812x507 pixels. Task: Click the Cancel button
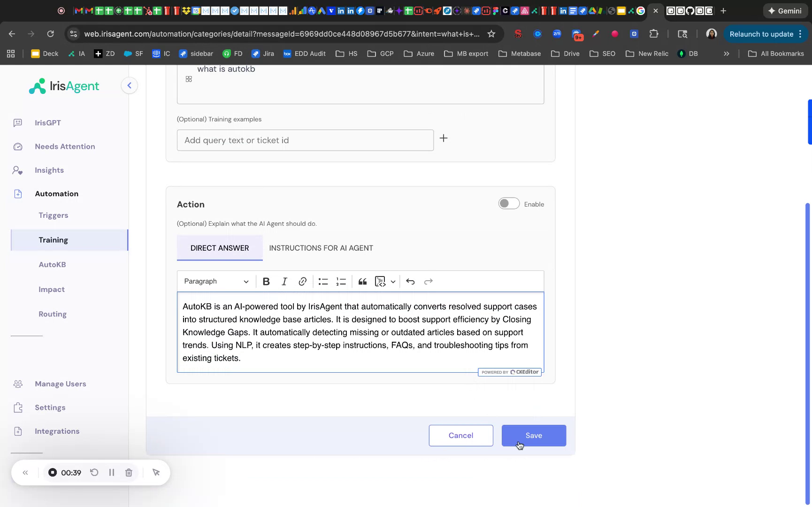[461, 435]
